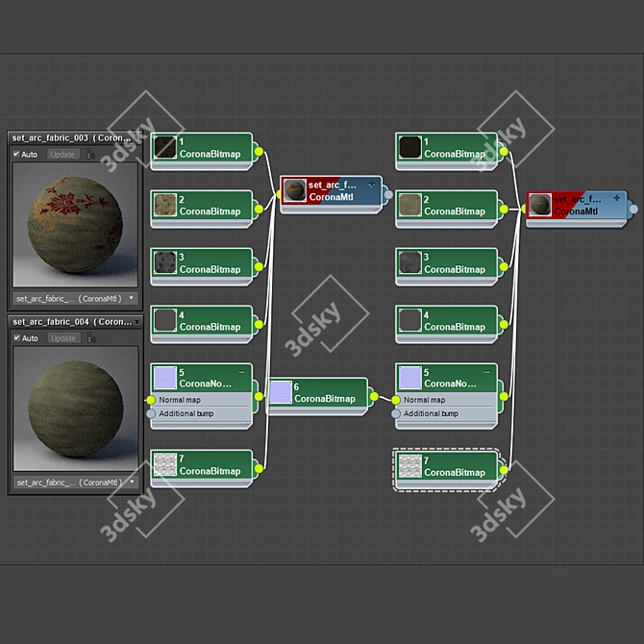
Task: Expand plain-sphere CoronaMtl node with plus icon
Action: pyautogui.click(x=616, y=198)
